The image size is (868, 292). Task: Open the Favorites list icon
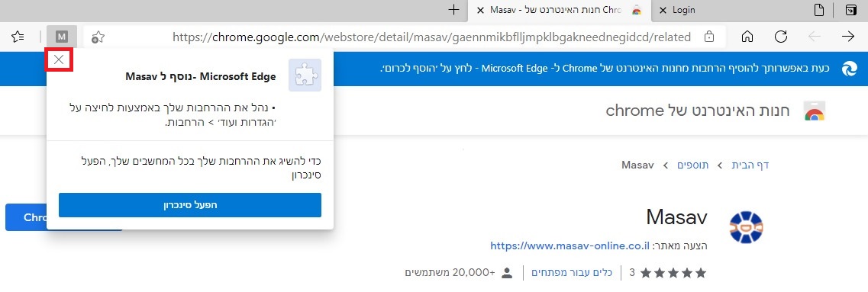pyautogui.click(x=18, y=37)
